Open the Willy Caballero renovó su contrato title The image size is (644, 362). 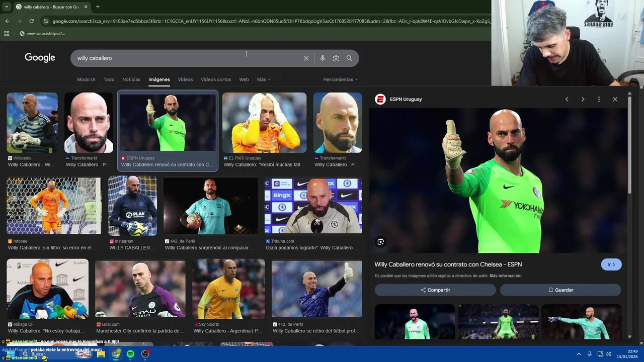coord(448,264)
